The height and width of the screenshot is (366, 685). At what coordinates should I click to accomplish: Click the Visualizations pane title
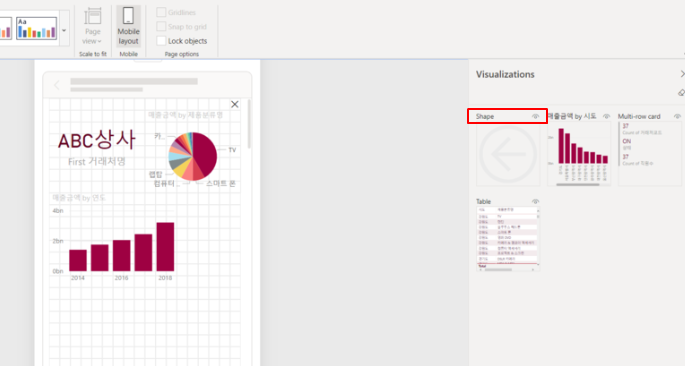[x=505, y=74]
